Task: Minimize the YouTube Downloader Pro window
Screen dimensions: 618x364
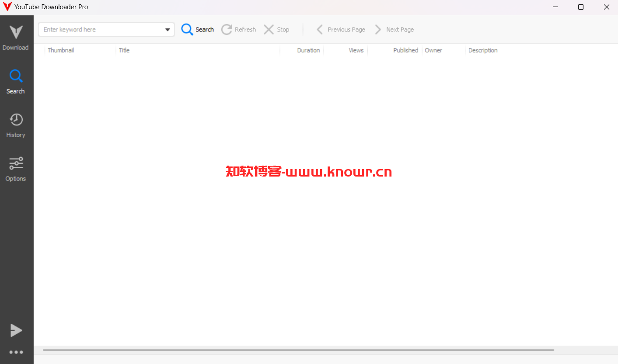Action: [555, 7]
